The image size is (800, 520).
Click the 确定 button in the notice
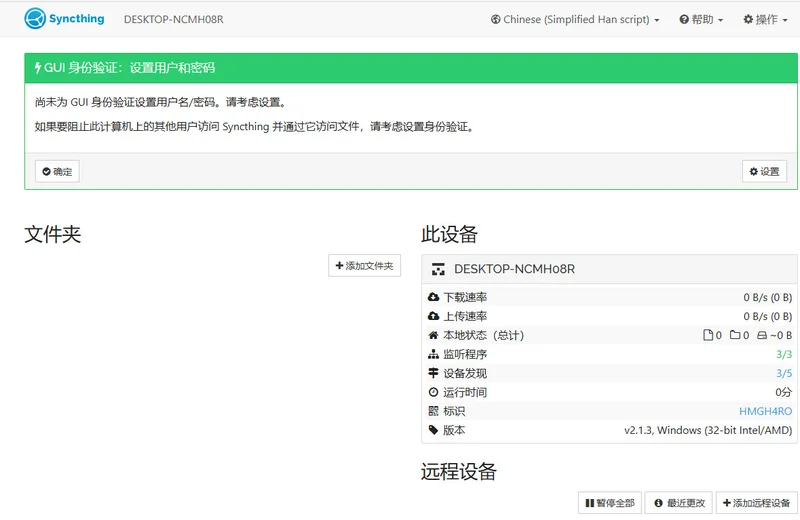coord(57,171)
